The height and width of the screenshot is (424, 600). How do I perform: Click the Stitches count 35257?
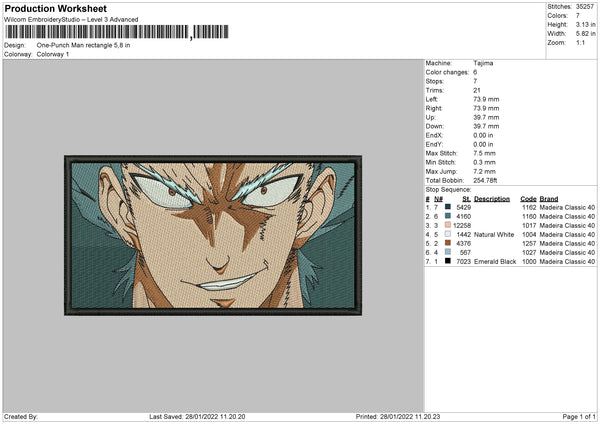(587, 6)
